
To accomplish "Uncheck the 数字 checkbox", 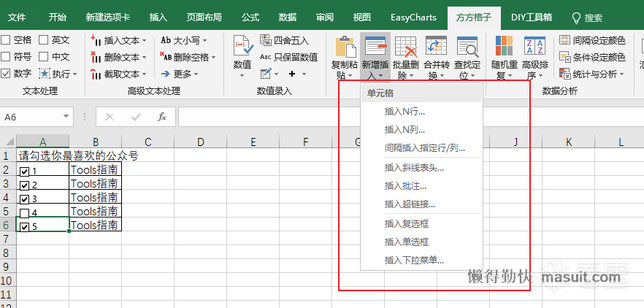I will (x=6, y=74).
